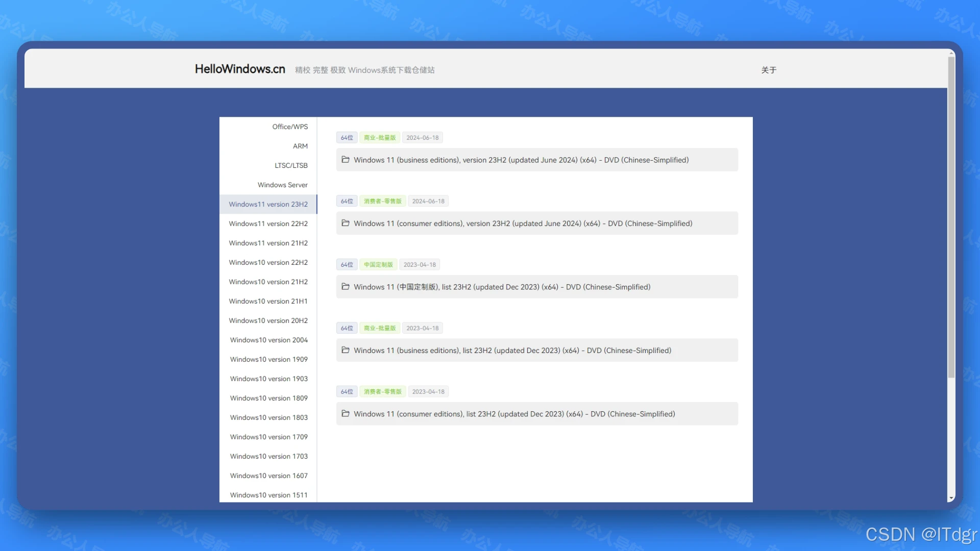This screenshot has height=551, width=980.
Task: Click folder icon of business editions Dec 2023 entry
Action: (346, 350)
